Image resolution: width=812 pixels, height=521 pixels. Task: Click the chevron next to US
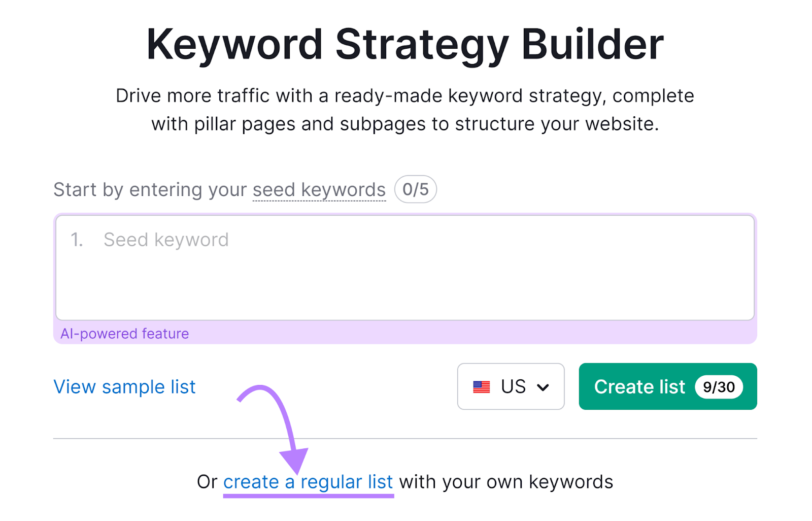543,386
